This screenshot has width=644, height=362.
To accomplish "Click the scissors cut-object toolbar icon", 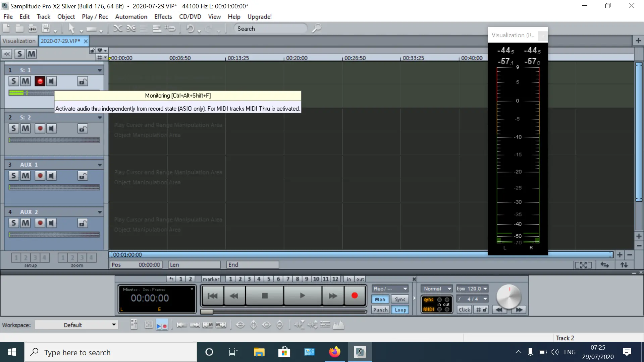I will (117, 29).
